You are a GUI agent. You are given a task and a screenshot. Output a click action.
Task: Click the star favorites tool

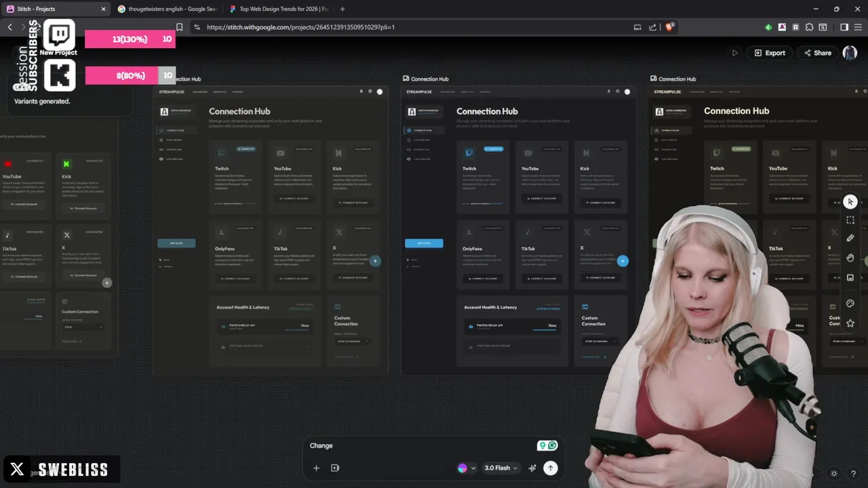tap(850, 323)
